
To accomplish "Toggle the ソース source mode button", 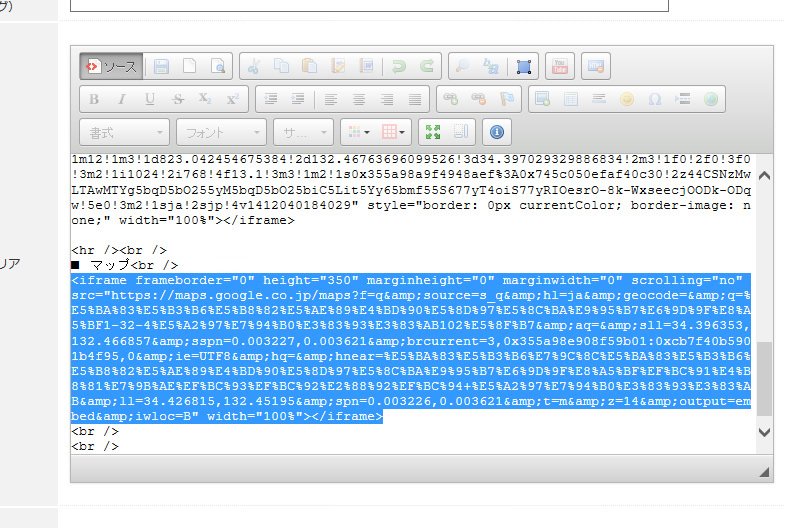I will (111, 66).
